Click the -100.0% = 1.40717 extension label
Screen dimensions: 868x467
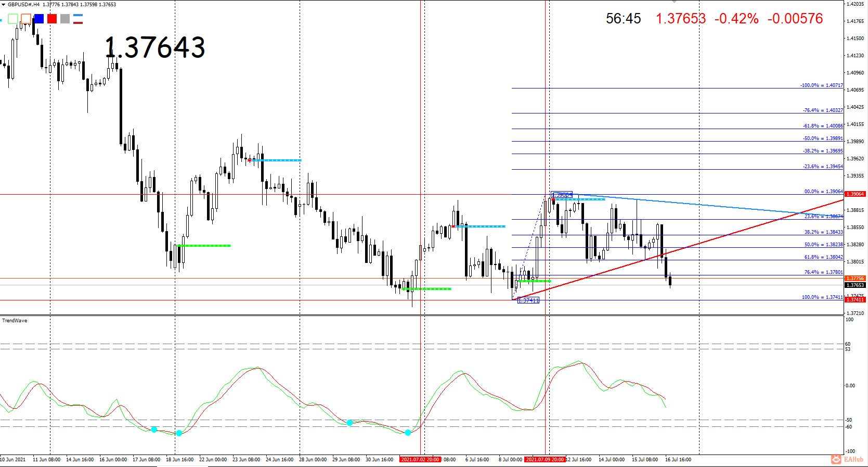[822, 85]
